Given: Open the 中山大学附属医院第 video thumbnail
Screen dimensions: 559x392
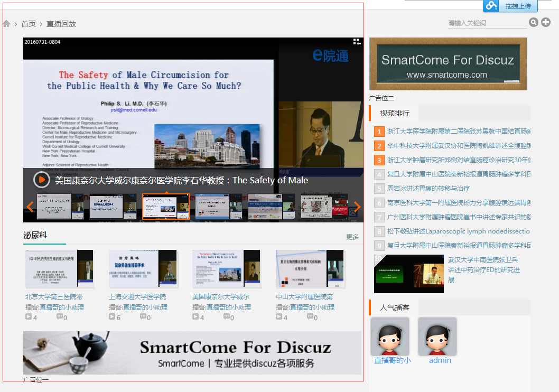Looking at the screenshot, I should [x=310, y=268].
